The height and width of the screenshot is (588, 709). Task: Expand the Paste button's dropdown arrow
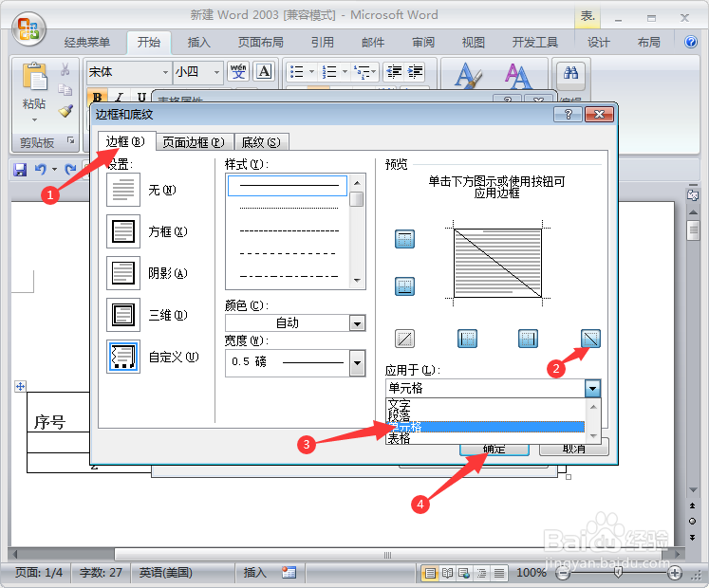tap(34, 119)
